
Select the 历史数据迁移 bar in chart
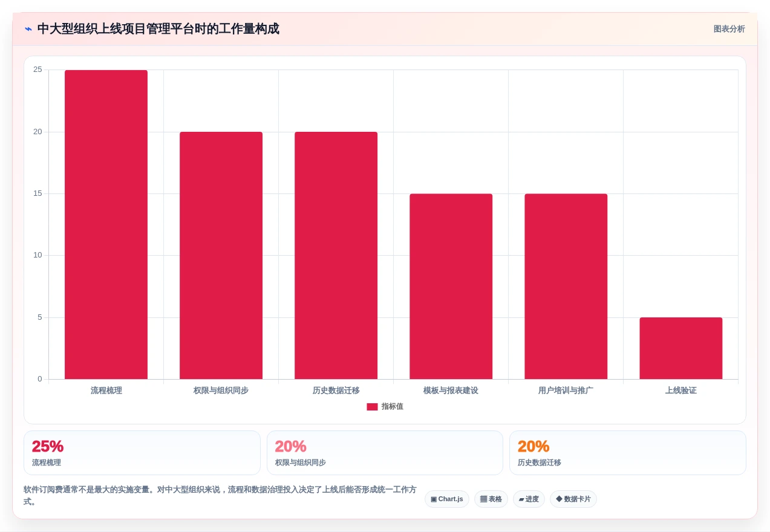pos(336,256)
